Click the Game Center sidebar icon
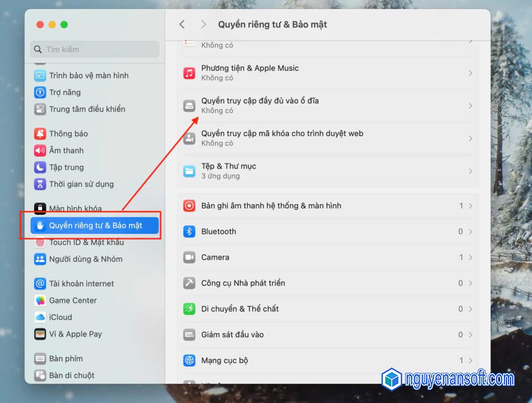This screenshot has width=532, height=403. [40, 301]
